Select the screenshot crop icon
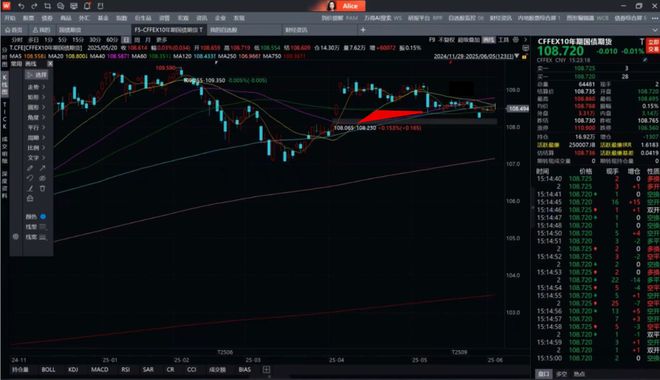 click(47, 6)
